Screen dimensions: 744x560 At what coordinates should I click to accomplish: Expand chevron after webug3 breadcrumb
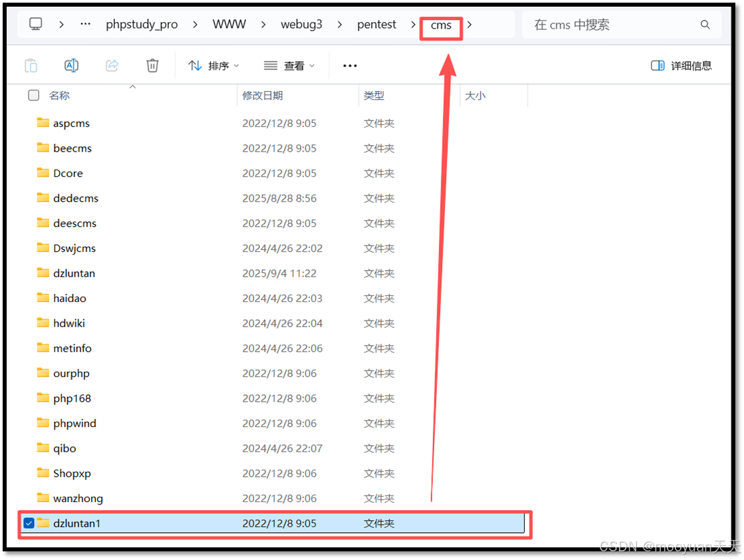[340, 24]
